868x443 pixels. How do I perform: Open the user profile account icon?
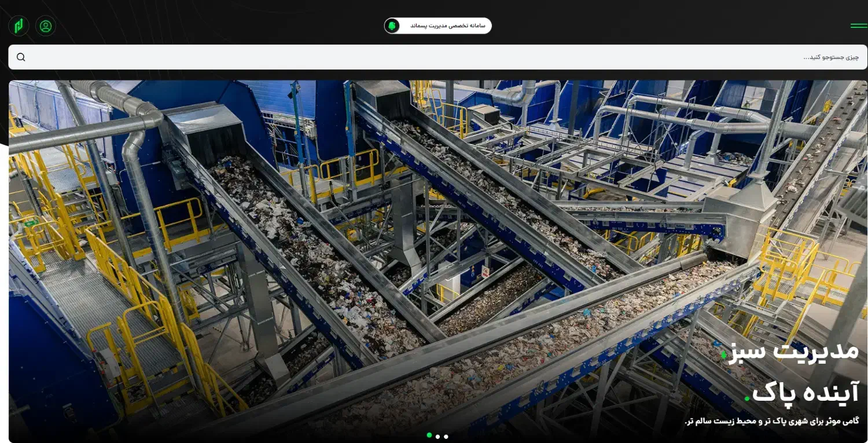tap(46, 26)
